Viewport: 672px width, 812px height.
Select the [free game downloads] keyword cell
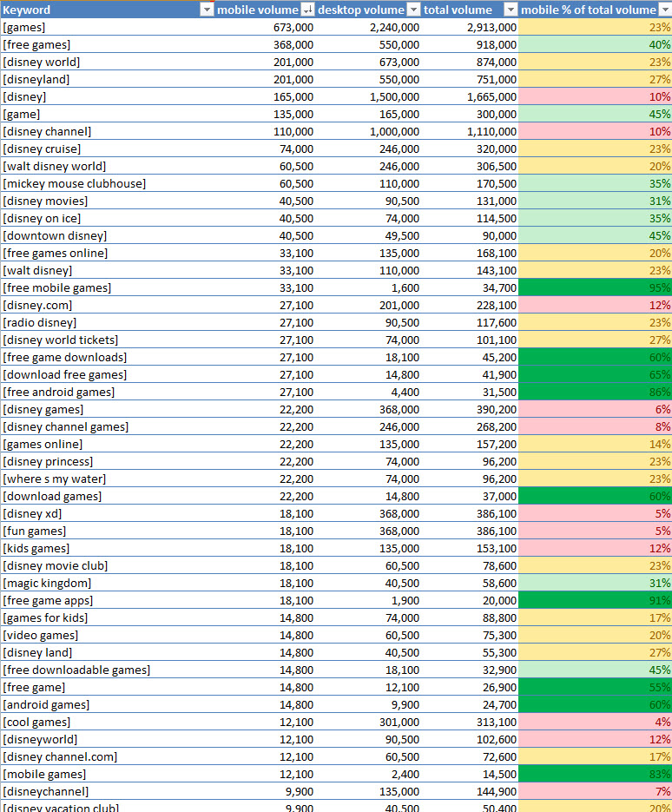pos(107,357)
